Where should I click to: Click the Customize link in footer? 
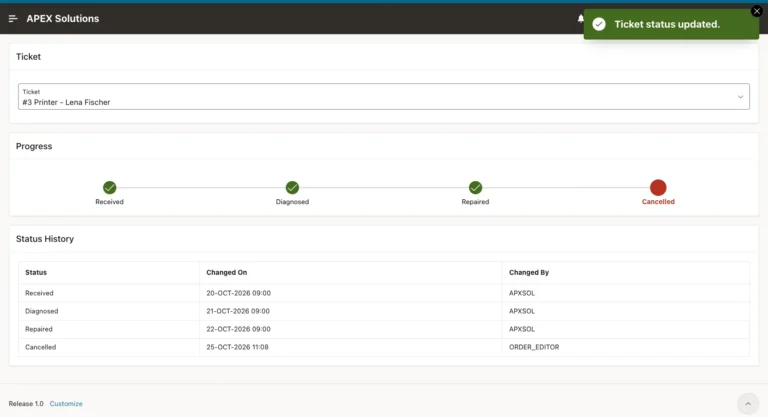[66, 404]
